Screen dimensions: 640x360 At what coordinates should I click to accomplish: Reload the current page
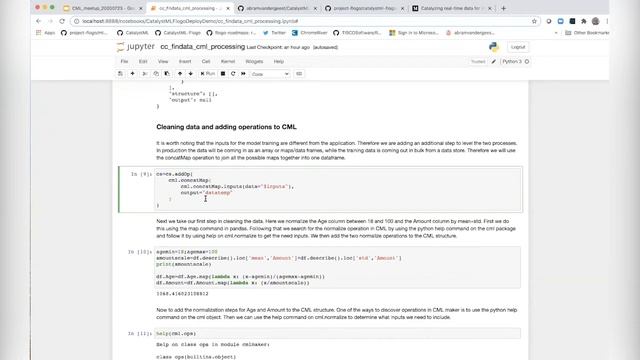(x=62, y=21)
